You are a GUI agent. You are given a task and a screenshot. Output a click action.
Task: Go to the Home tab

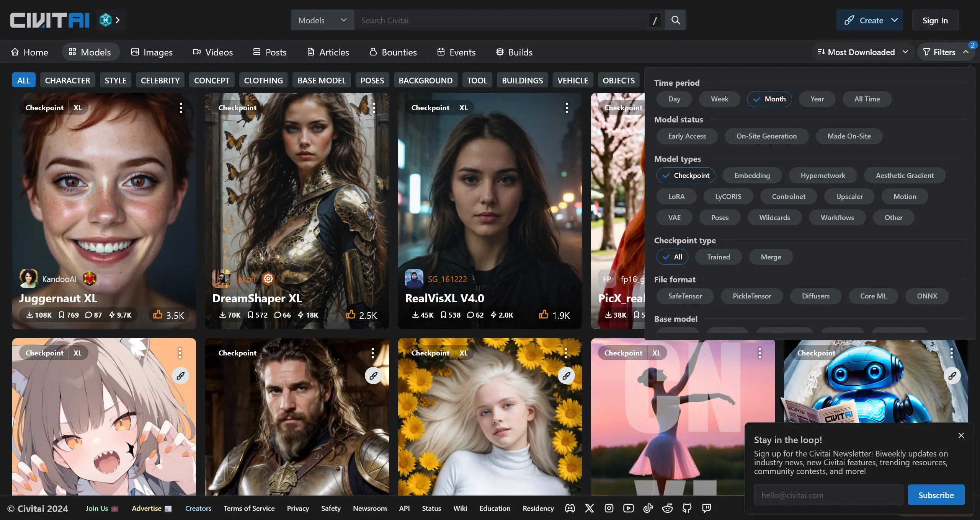(29, 52)
